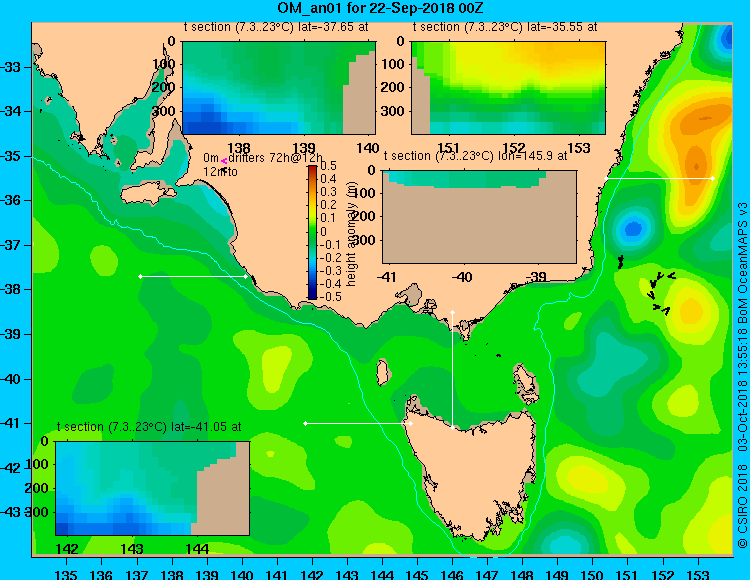Click the 138 label under the lat=-37.65 inset
750x580 pixels.
point(239,148)
